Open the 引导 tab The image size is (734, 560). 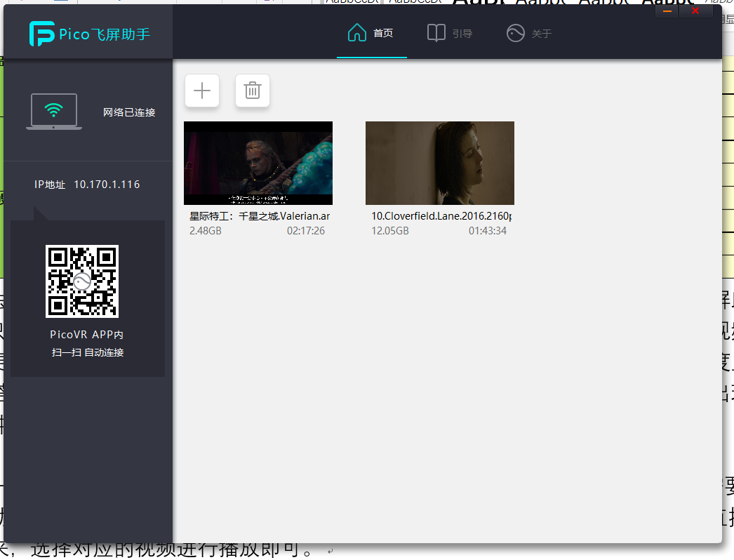coord(462,34)
